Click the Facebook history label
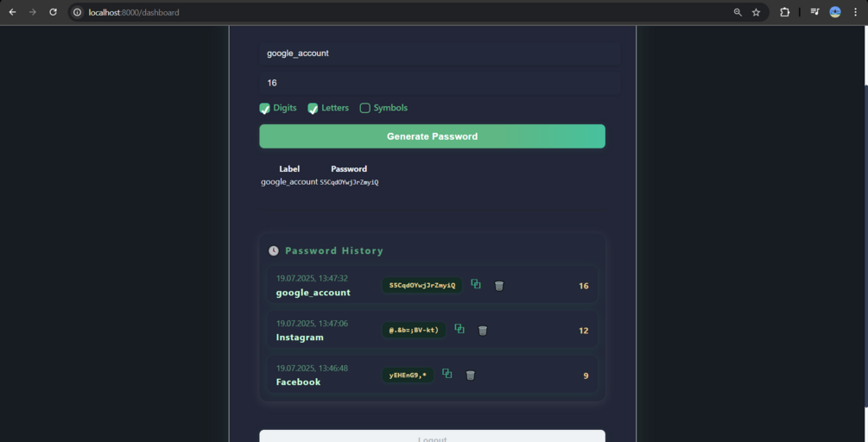This screenshot has width=868, height=442. coord(298,382)
